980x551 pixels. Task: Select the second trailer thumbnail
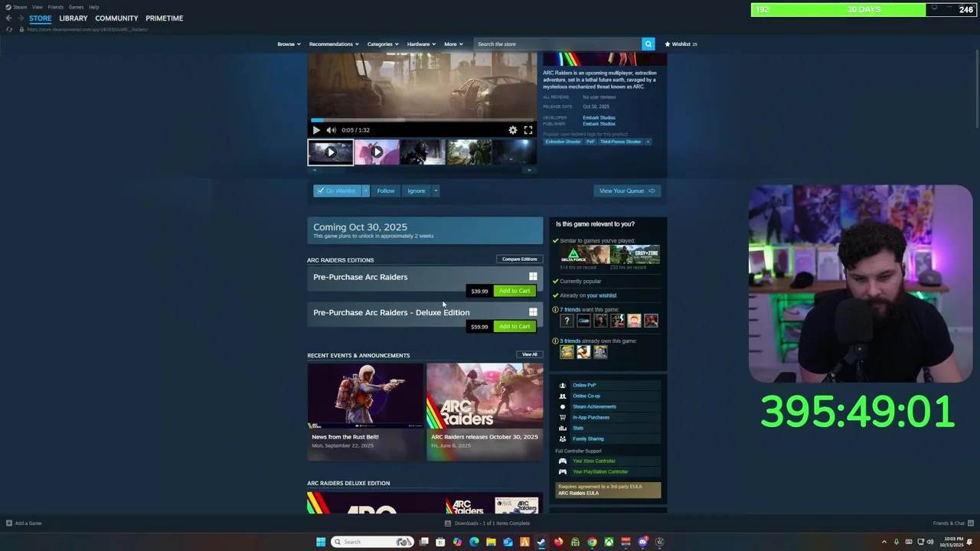pos(377,152)
